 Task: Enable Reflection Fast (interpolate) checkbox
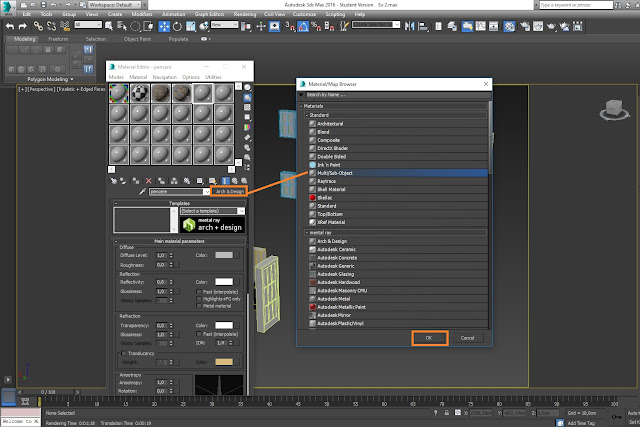[199, 292]
